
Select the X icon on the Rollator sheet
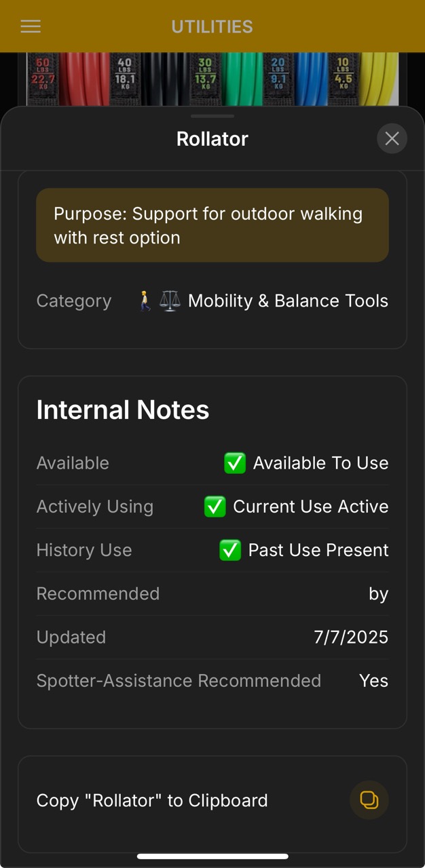392,138
